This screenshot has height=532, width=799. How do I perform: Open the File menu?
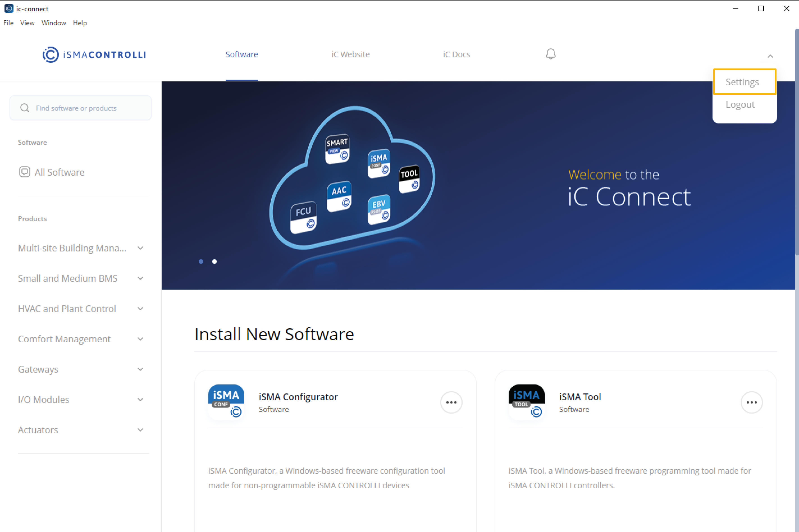coord(9,23)
